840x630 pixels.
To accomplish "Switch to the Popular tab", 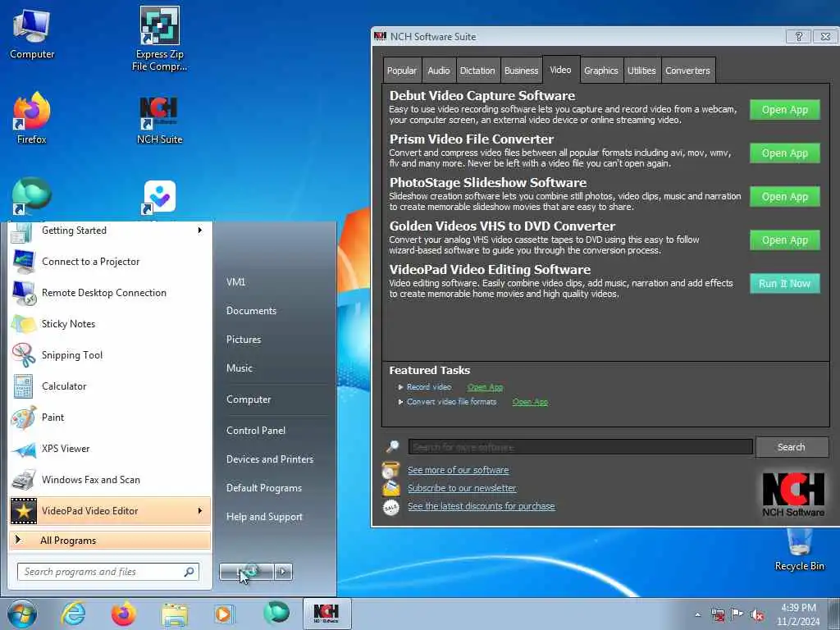I will [402, 71].
